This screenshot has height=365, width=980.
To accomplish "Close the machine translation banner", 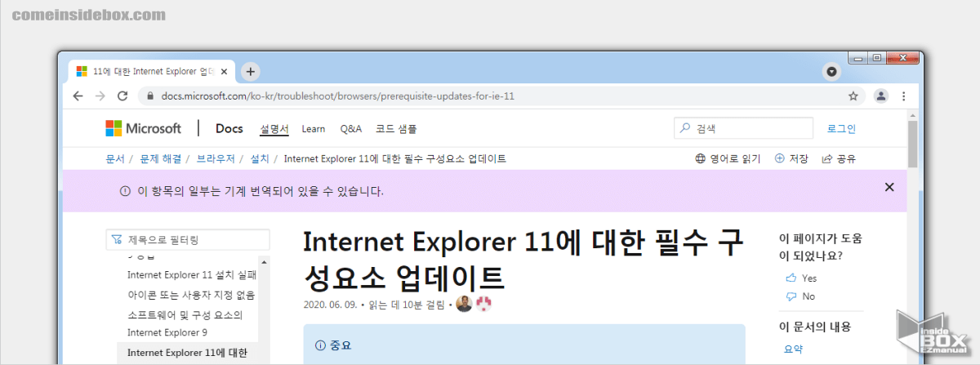I will pos(889,187).
